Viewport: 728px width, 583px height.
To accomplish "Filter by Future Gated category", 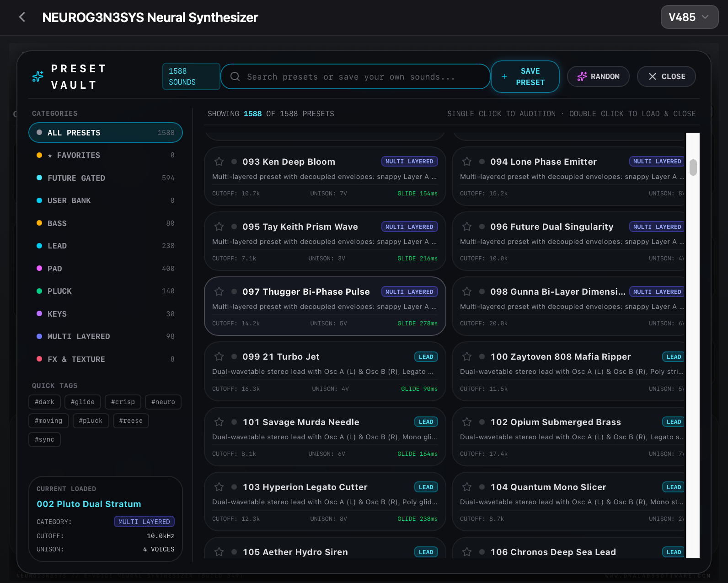I will click(x=106, y=178).
